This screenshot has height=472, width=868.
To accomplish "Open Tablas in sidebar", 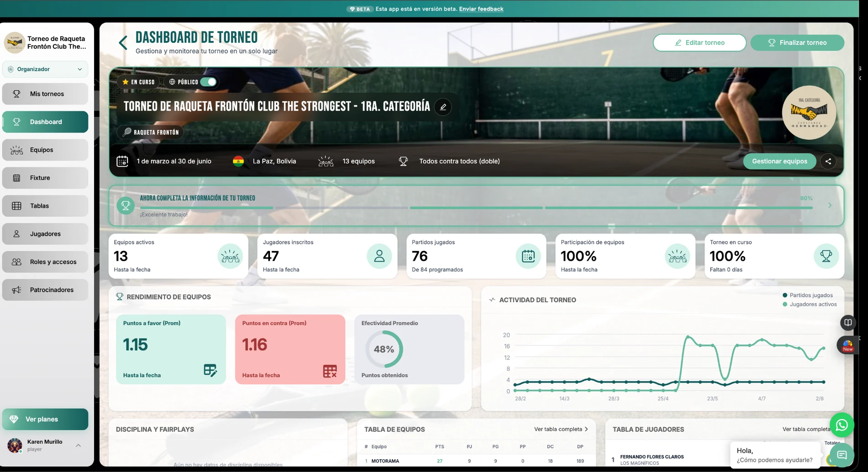I will pos(45,206).
